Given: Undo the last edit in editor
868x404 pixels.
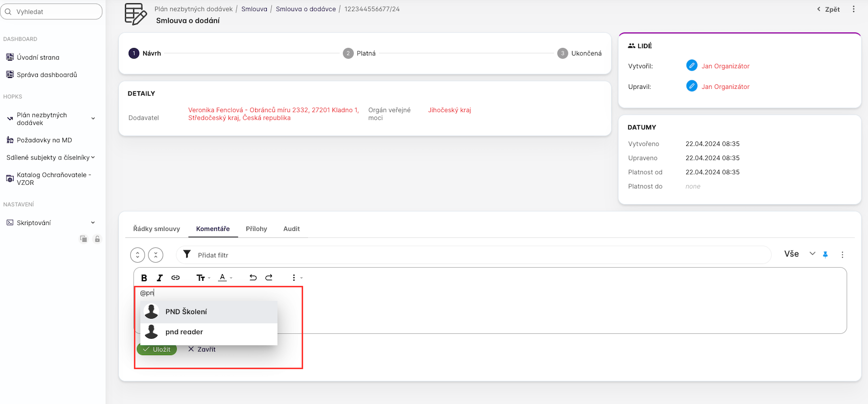Looking at the screenshot, I should tap(253, 278).
